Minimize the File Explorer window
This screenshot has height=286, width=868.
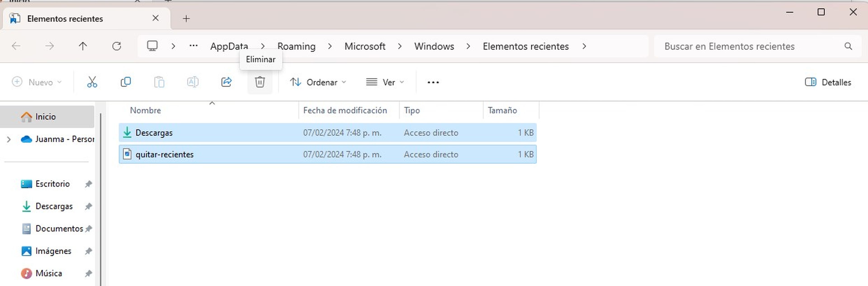pos(790,12)
